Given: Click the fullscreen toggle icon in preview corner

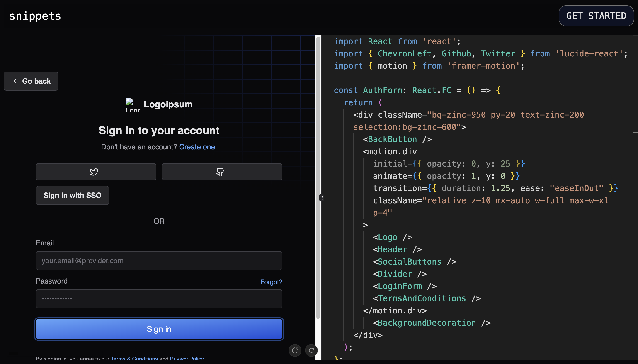Looking at the screenshot, I should click(x=295, y=350).
